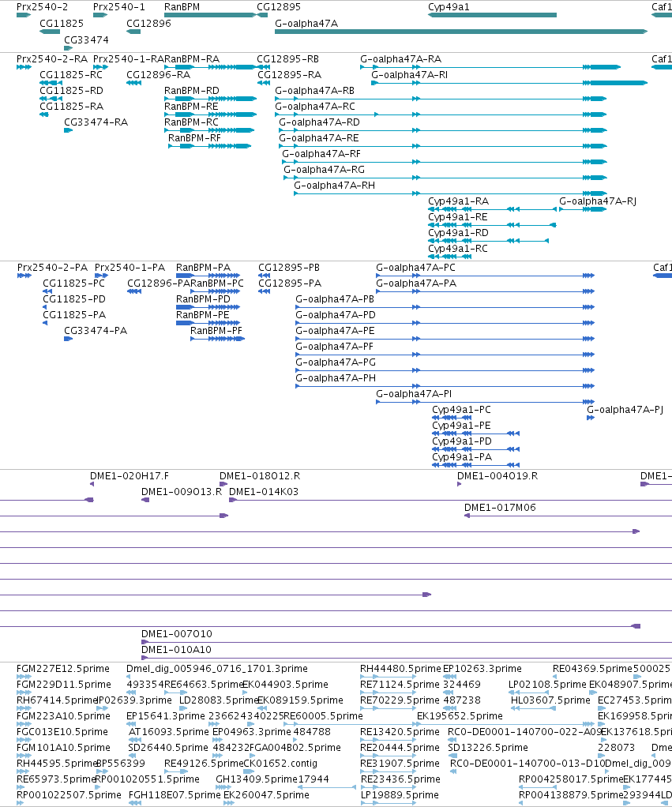Select the CG12895-RB transcript label
This screenshot has height=807, width=672.
[288, 59]
